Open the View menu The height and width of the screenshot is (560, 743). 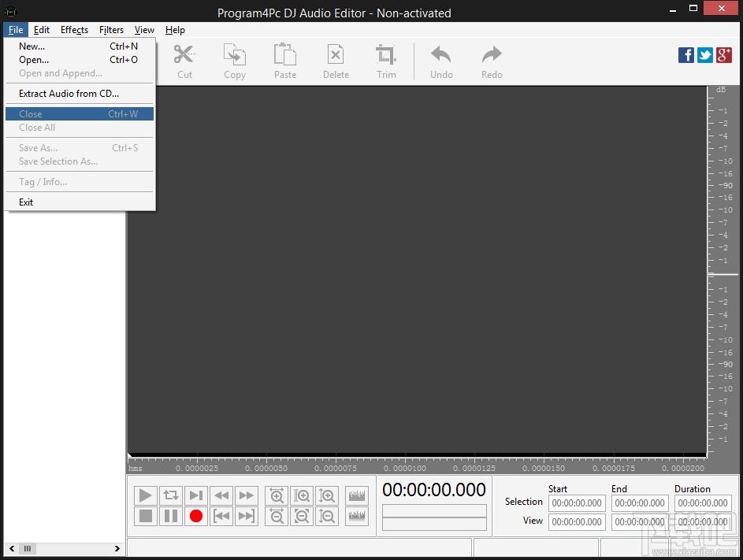144,30
